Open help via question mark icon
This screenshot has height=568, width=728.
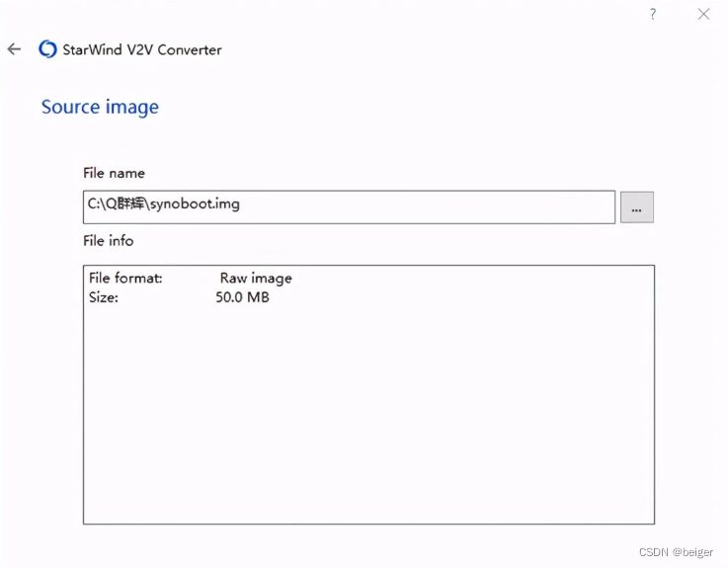point(653,14)
